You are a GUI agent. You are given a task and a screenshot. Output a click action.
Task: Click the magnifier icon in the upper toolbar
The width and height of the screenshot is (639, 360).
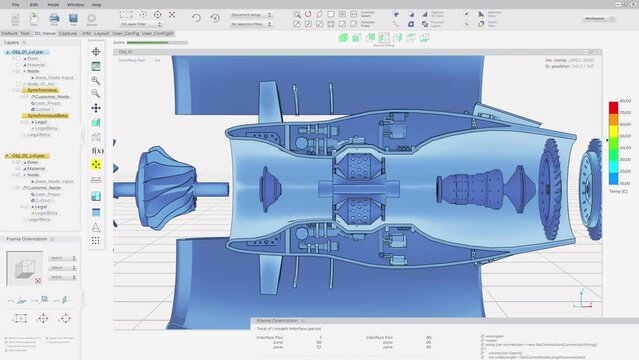click(x=297, y=15)
